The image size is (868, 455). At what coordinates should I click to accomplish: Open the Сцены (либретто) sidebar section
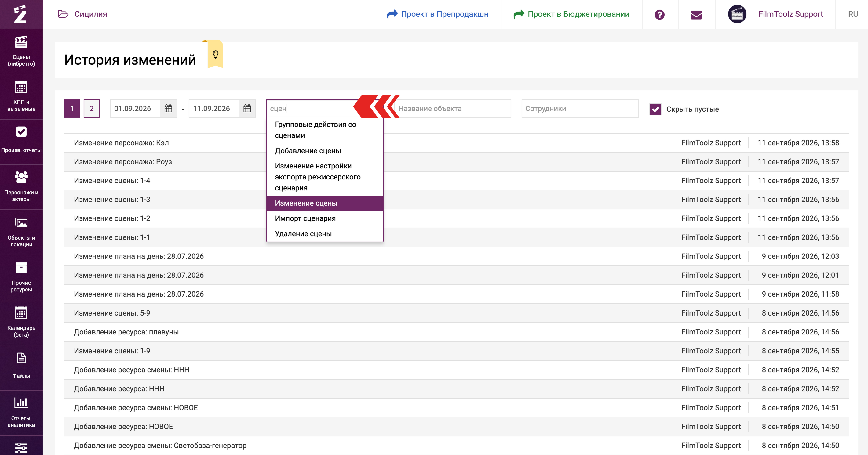tap(21, 52)
